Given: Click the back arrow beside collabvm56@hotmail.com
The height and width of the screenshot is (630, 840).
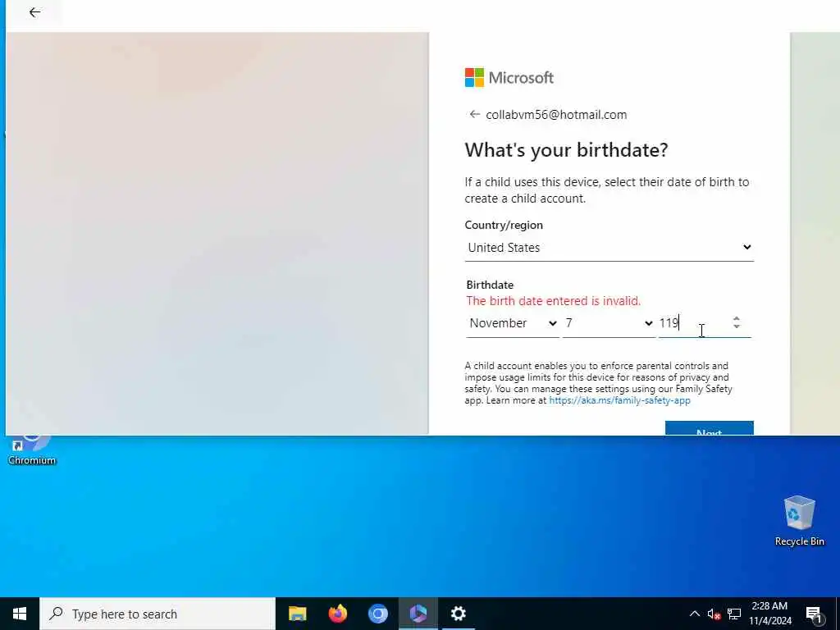Looking at the screenshot, I should tap(474, 114).
